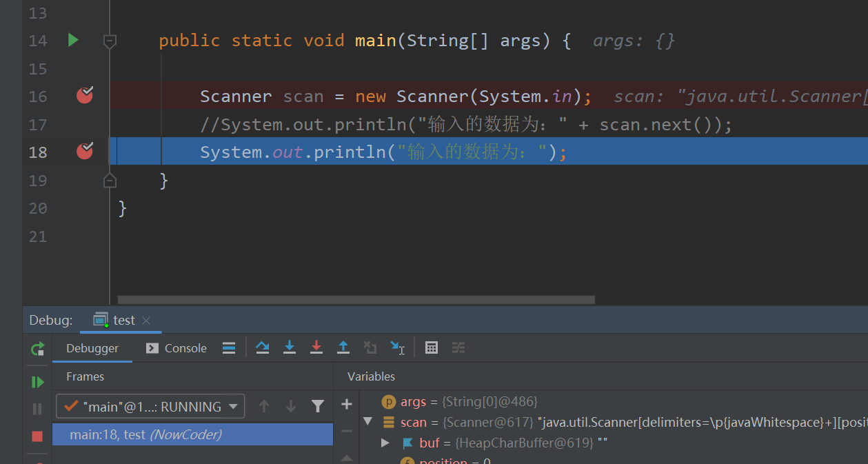Run main method from gutter arrow on line 14

click(x=73, y=41)
